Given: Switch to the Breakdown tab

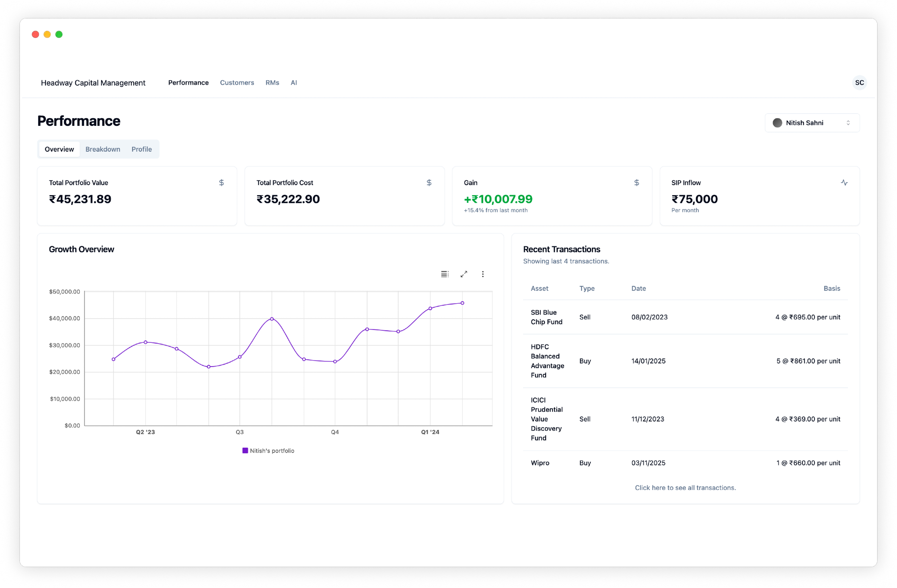Looking at the screenshot, I should [103, 149].
